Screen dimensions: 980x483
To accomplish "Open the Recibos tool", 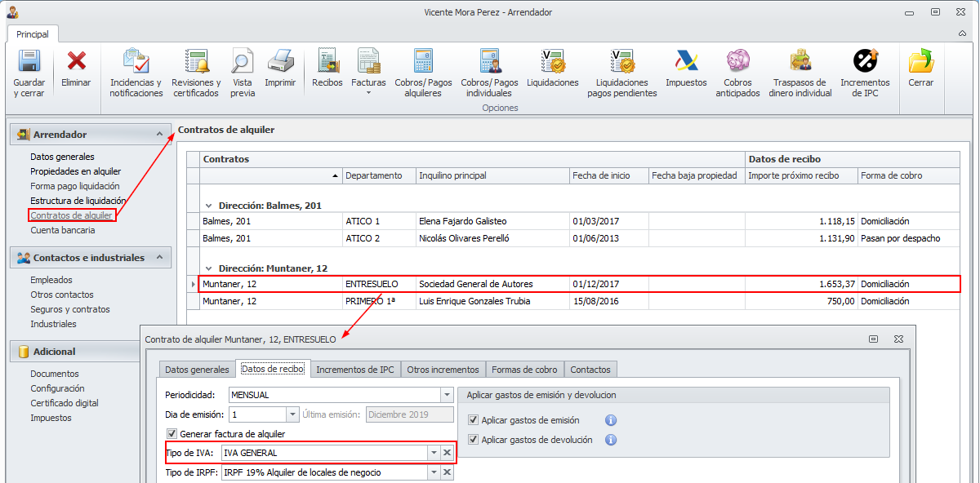I will point(327,62).
